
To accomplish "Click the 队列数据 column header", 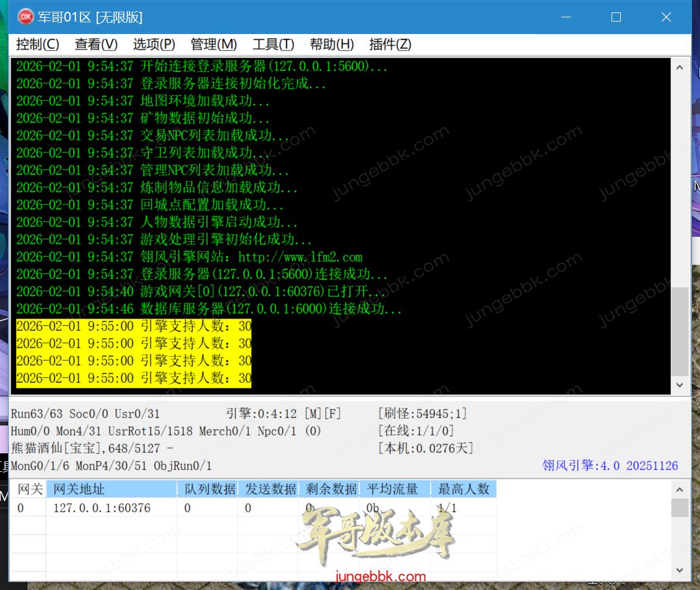I will 210,489.
